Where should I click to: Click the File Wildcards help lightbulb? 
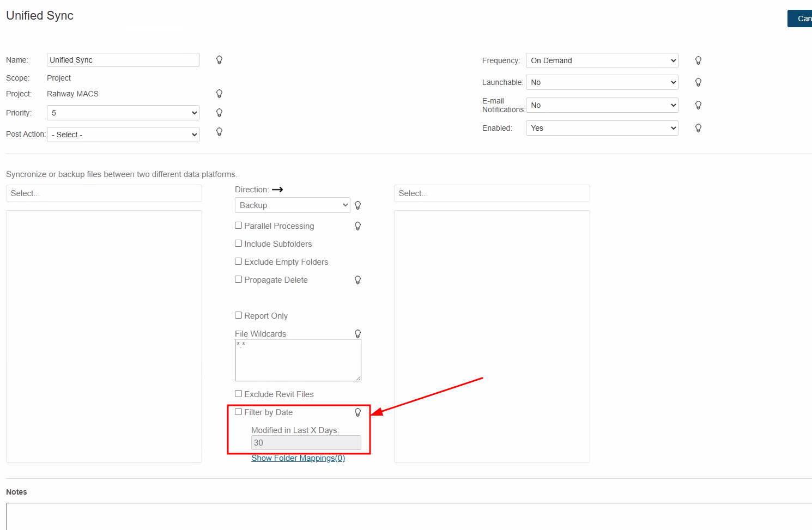pyautogui.click(x=357, y=334)
